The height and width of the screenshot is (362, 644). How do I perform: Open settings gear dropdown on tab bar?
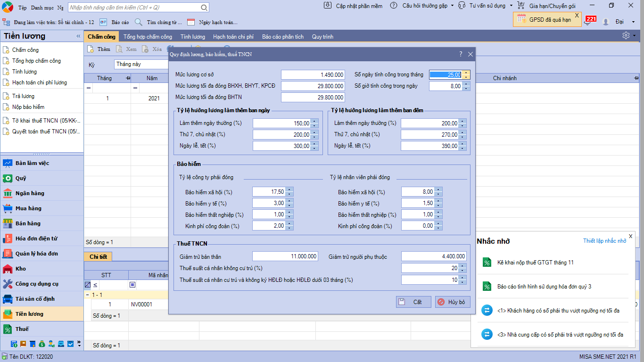point(628,35)
